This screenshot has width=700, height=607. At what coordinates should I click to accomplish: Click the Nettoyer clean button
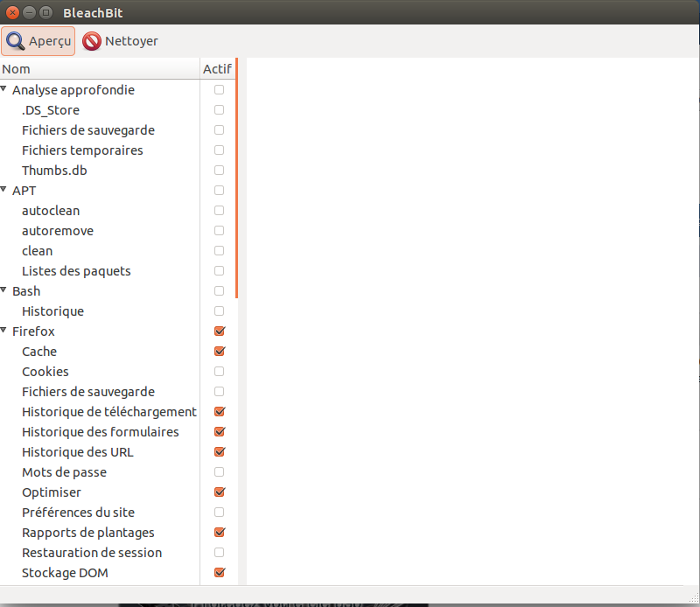pos(121,41)
